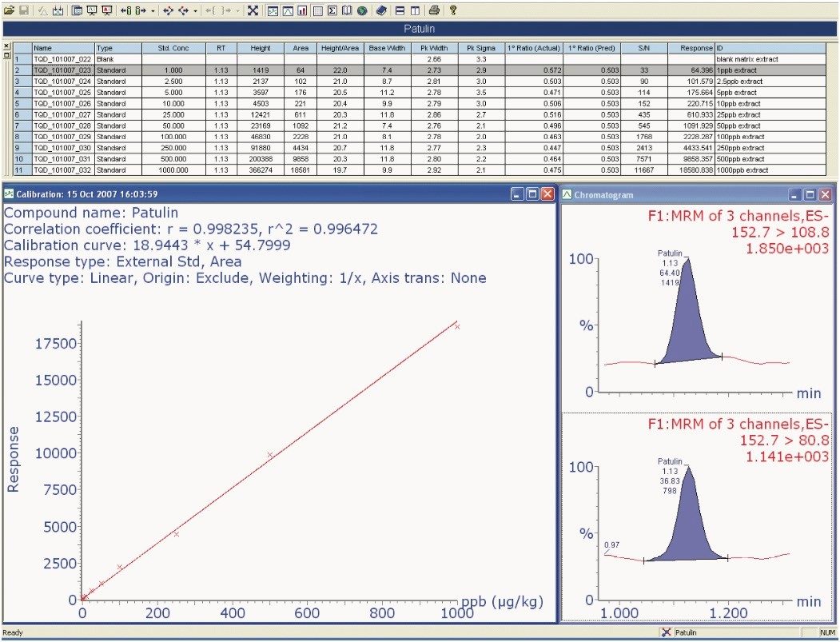Viewport: 840px width, 642px height.
Task: Click the printer icon in toolbar
Action: 434,10
